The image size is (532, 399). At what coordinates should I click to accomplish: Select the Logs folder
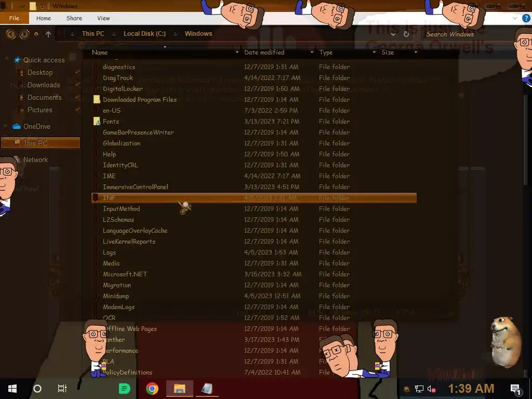point(109,252)
